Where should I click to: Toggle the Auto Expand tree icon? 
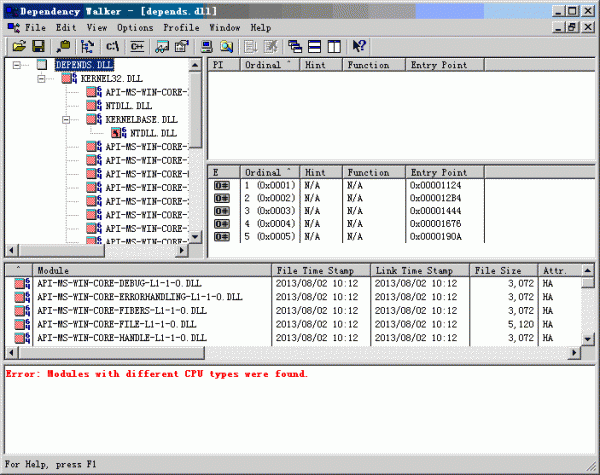click(88, 46)
